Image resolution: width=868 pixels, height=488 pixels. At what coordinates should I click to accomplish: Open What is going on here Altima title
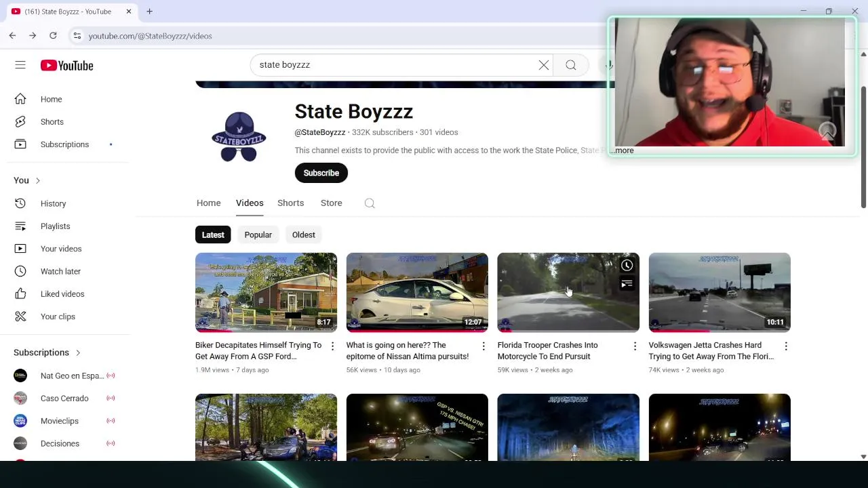[x=408, y=351]
